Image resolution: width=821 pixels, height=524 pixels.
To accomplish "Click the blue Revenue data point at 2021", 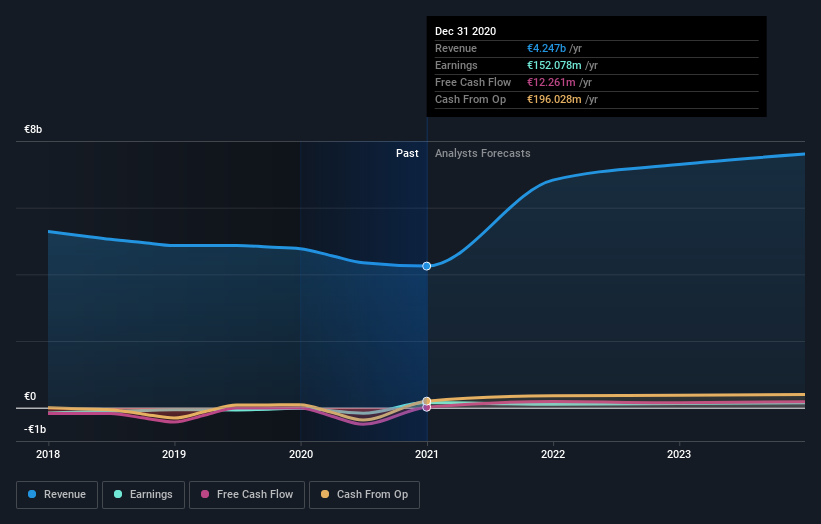I will pos(427,266).
